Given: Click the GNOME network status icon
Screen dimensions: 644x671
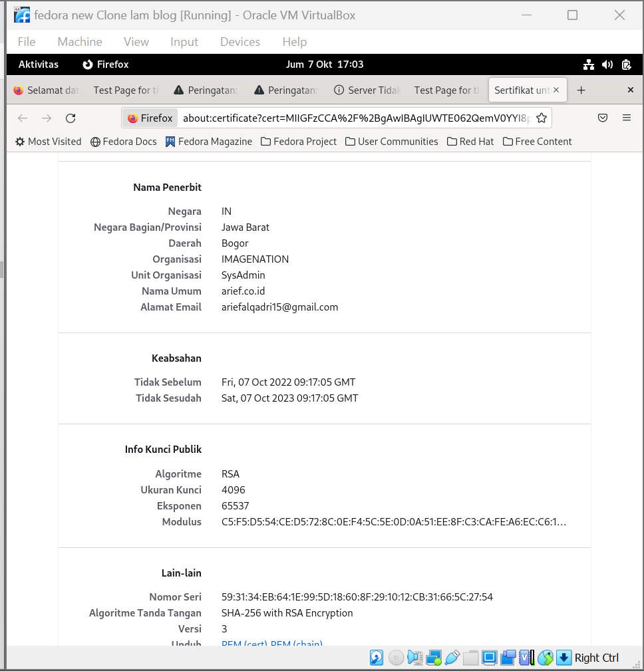Looking at the screenshot, I should 589,65.
